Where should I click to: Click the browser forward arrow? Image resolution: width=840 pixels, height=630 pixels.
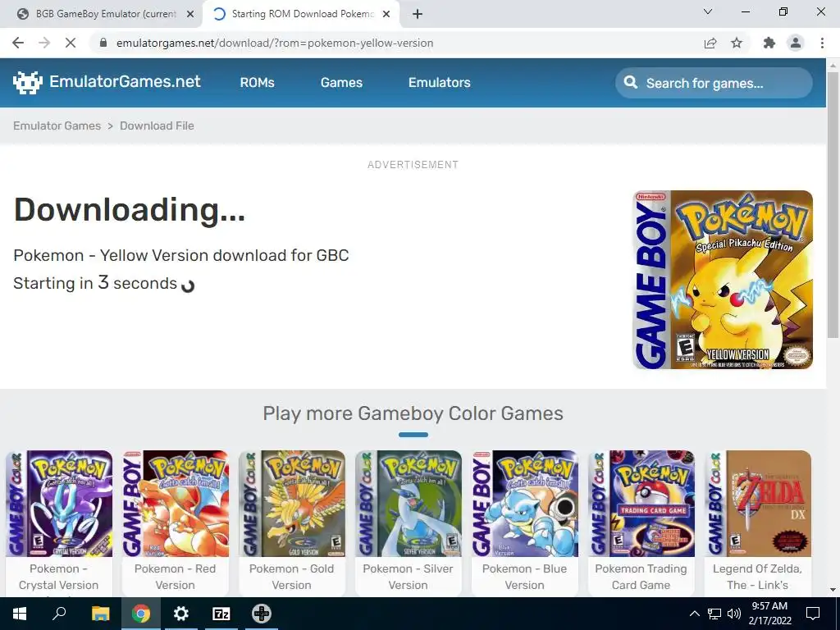click(x=44, y=43)
